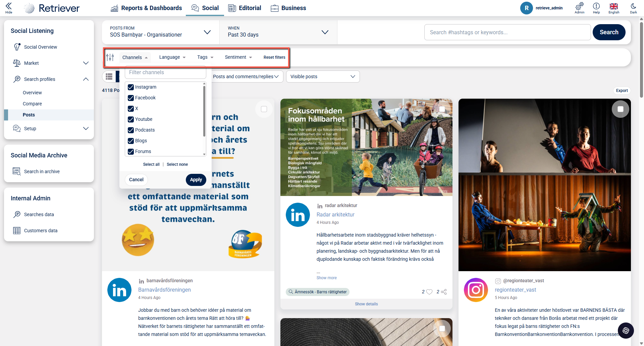Screen dimensions: 644x346
Task: Open Customers data in Internal Admin
Action: 41,231
